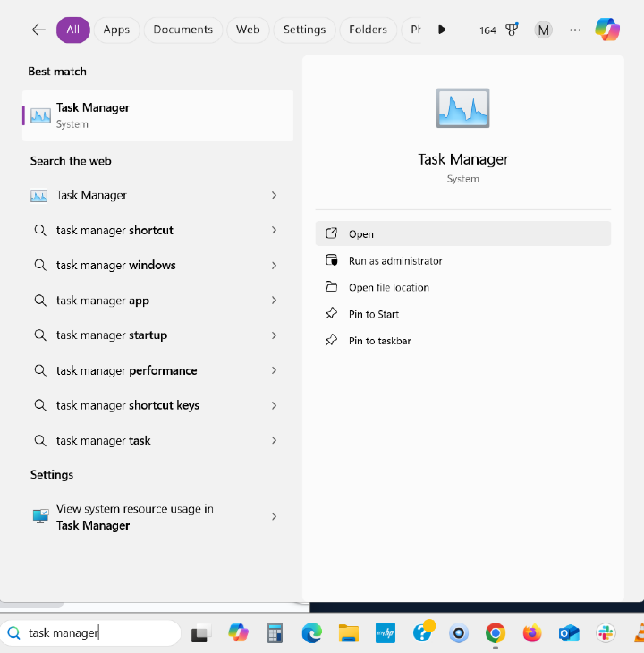This screenshot has height=653, width=644.
Task: Expand task manager task suggestion chevron
Action: (x=274, y=440)
